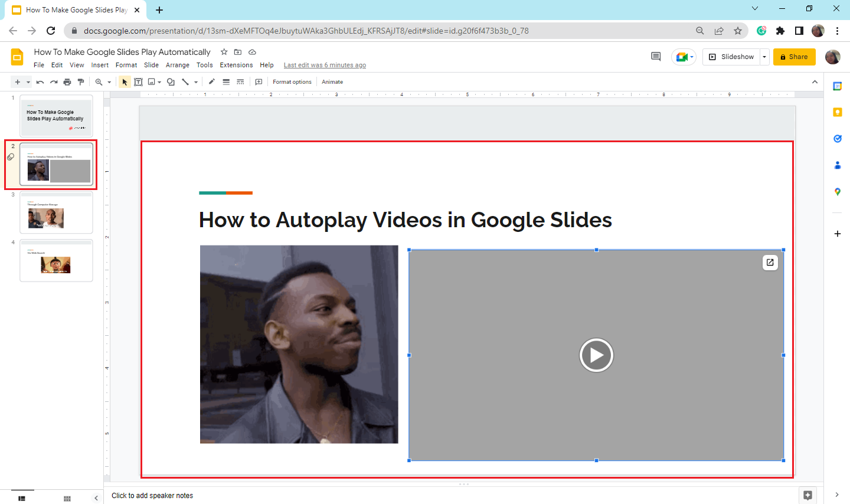
Task: Open the Extensions menu
Action: (x=236, y=65)
